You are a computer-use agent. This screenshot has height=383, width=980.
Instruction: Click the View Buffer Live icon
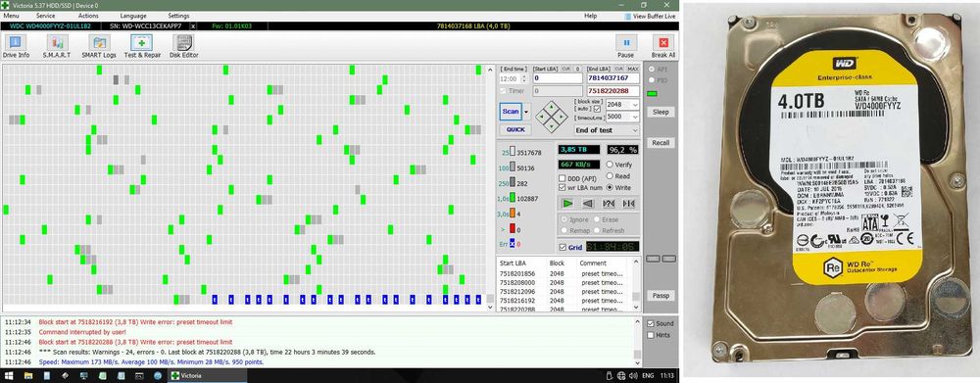point(628,17)
